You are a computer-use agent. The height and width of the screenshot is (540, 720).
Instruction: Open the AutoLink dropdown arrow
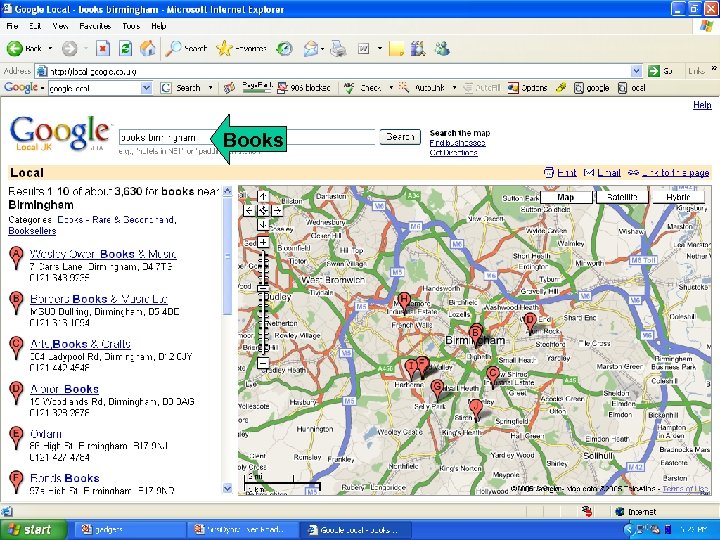point(454,88)
